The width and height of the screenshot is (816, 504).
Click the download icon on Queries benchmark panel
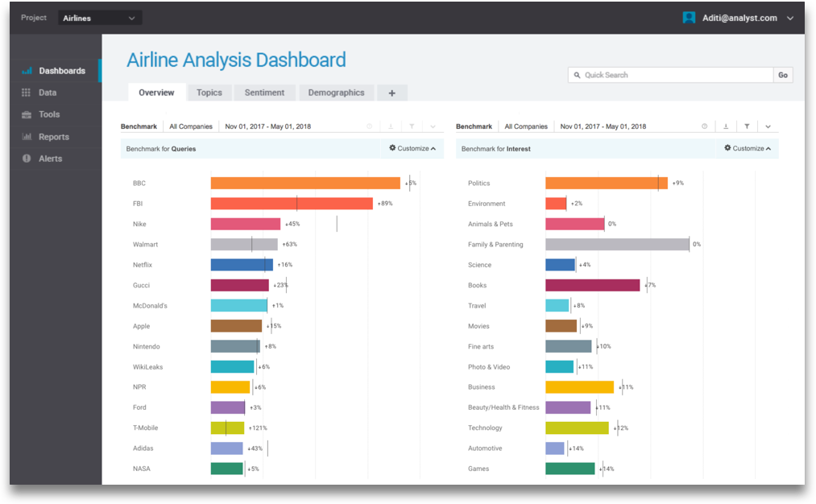[x=391, y=126]
